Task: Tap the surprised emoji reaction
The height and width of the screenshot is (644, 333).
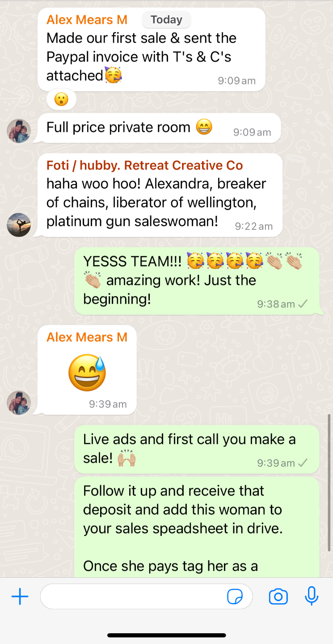Action: click(61, 99)
